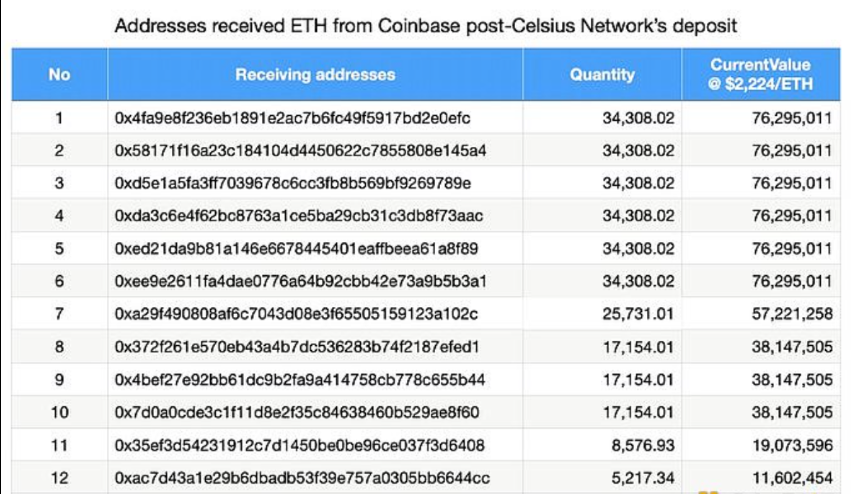This screenshot has height=494, width=851.
Task: Open address beginning 0x35ef3d54231912
Action: pos(300,445)
